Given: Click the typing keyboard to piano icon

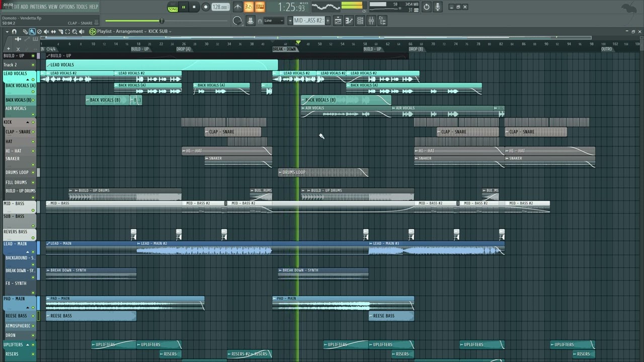Looking at the screenshot, I should tap(250, 21).
